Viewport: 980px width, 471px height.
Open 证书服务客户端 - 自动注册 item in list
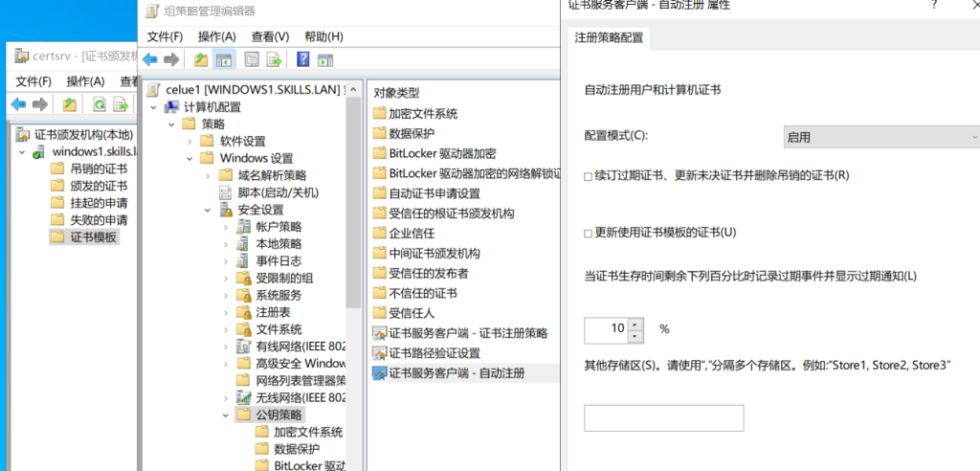[x=457, y=372]
